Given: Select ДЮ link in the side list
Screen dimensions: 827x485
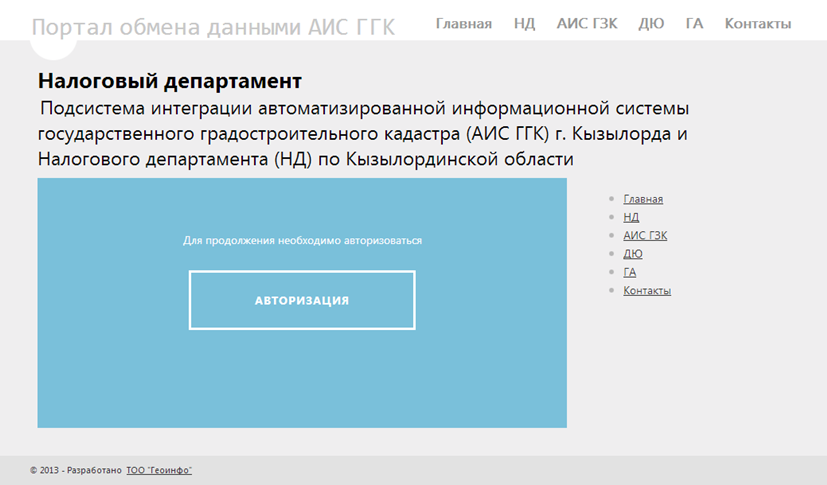Looking at the screenshot, I should (x=632, y=254).
